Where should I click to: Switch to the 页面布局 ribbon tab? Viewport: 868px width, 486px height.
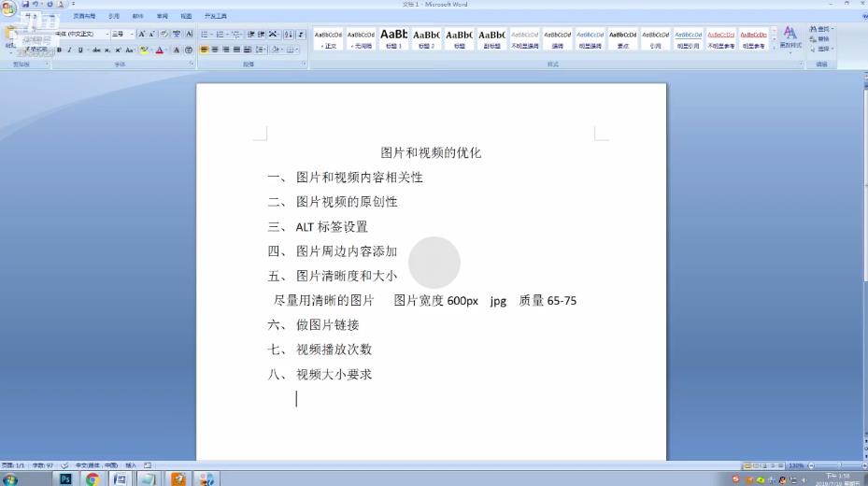coord(85,16)
